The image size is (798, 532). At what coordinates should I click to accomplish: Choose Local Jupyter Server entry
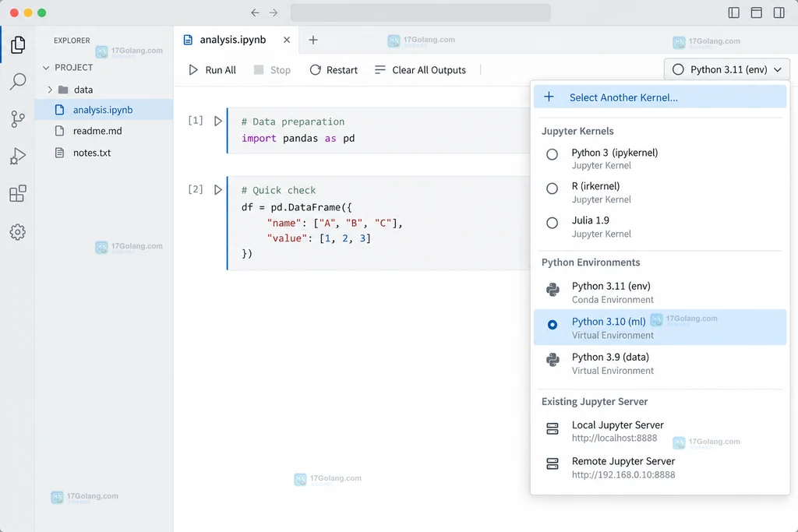pos(659,431)
